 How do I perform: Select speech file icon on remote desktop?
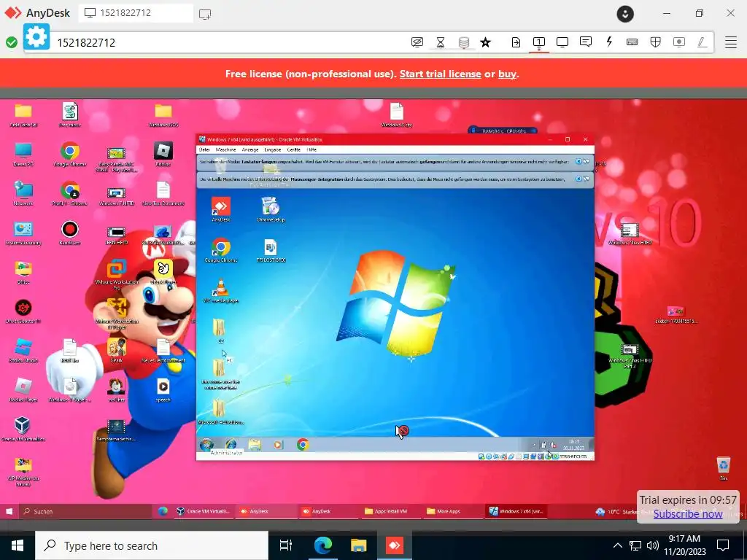163,390
